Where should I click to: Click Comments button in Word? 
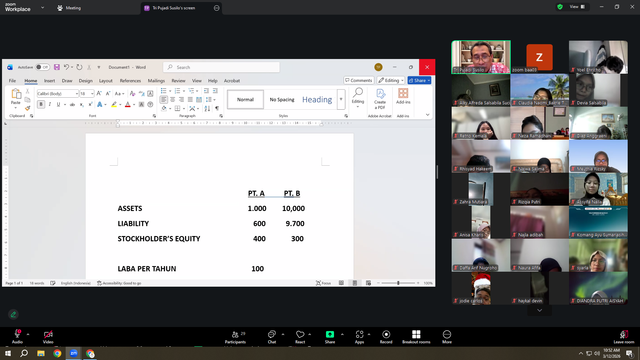[359, 80]
